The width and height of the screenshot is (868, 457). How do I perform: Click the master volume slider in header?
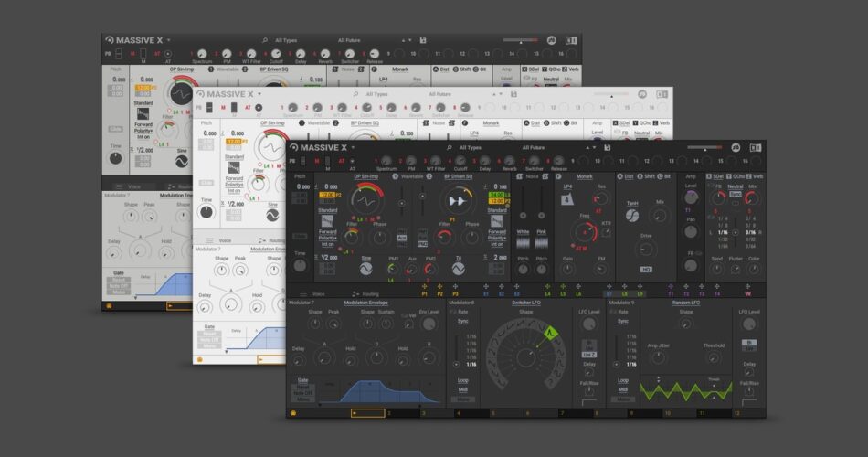[x=704, y=147]
